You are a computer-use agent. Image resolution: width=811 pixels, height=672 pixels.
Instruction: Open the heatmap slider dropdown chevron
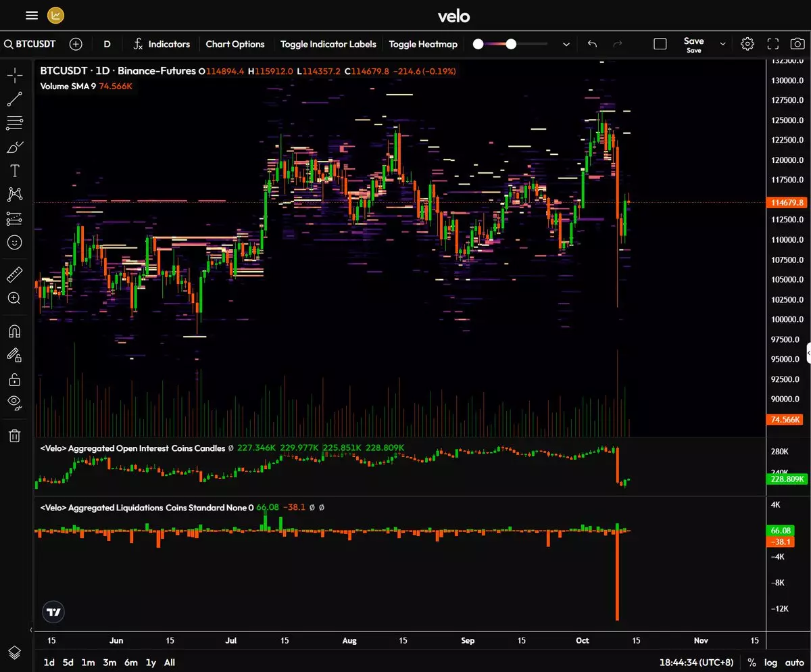pyautogui.click(x=566, y=44)
